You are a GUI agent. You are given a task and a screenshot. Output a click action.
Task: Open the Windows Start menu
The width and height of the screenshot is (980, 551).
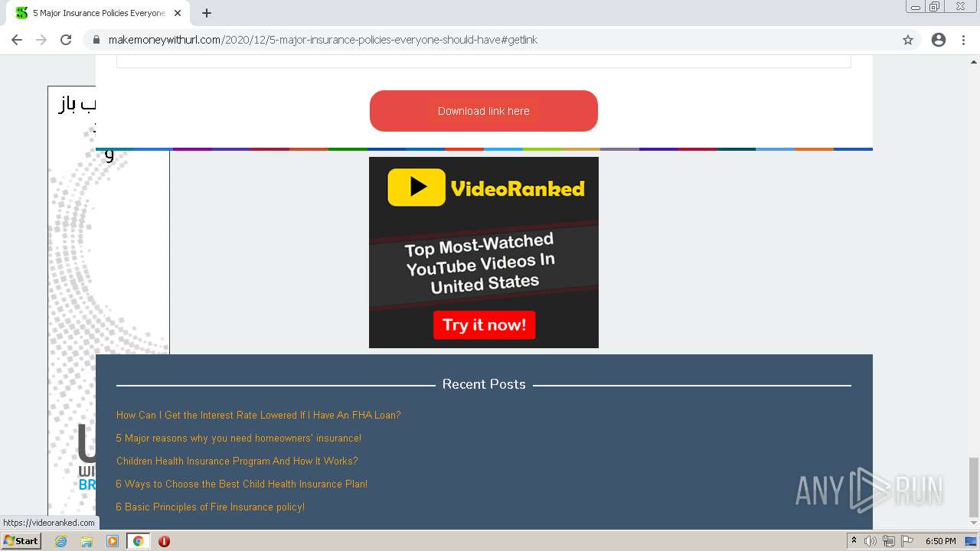tap(21, 541)
